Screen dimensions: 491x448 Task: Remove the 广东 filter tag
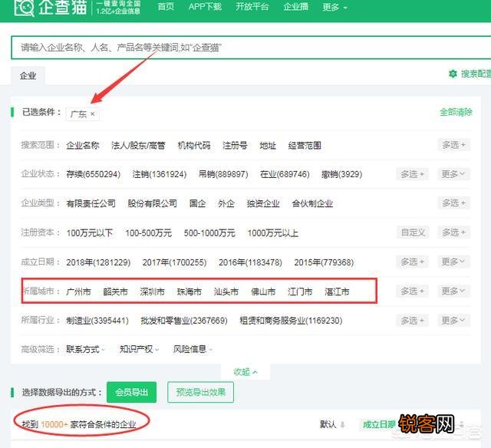click(x=93, y=114)
